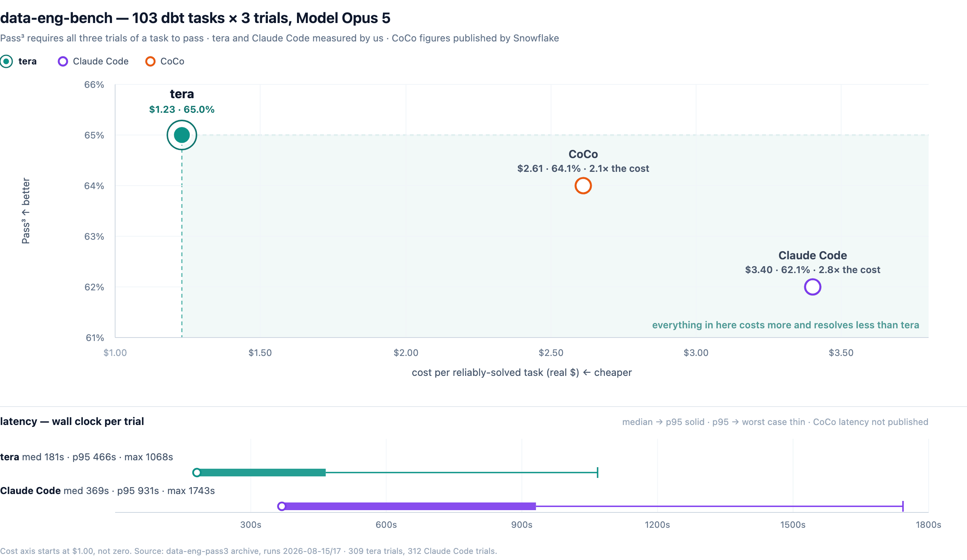
Task: Select the purple Claude Code data point
Action: click(813, 287)
